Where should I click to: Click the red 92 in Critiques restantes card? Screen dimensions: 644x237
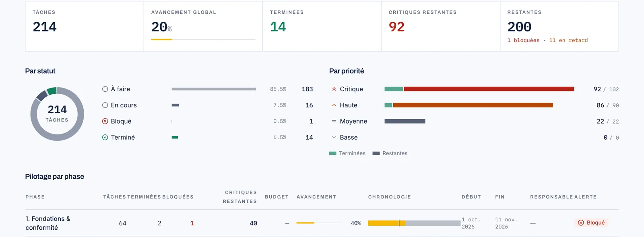(396, 27)
